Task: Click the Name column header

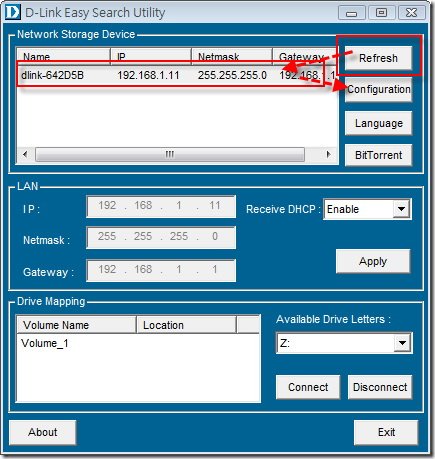Action: 63,57
